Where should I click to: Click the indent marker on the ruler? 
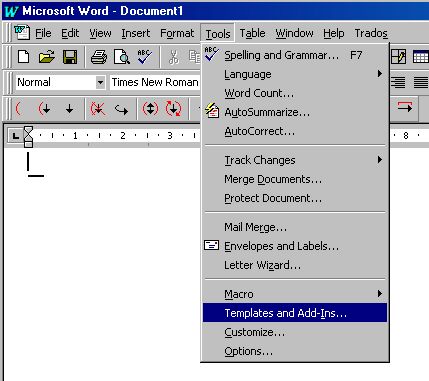click(28, 137)
